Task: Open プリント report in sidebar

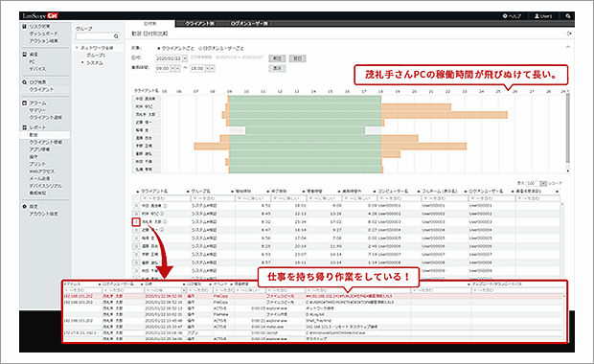Action: click(x=37, y=164)
